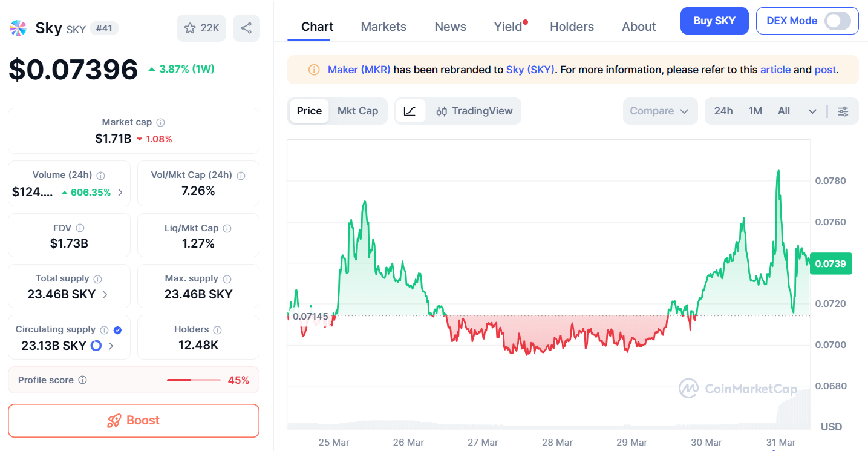Click the 23.46B SKY Max. supply value

[198, 295]
